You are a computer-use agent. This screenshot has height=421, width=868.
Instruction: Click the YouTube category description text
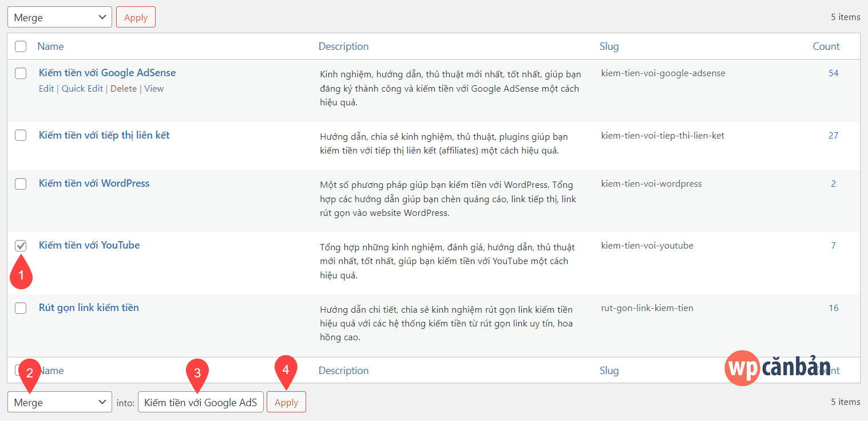click(x=447, y=261)
